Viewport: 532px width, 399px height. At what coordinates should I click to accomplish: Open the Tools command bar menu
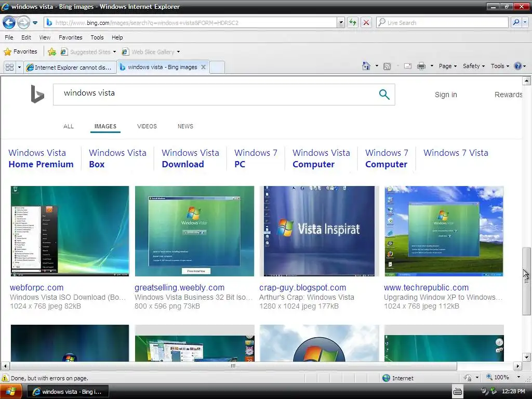click(500, 66)
